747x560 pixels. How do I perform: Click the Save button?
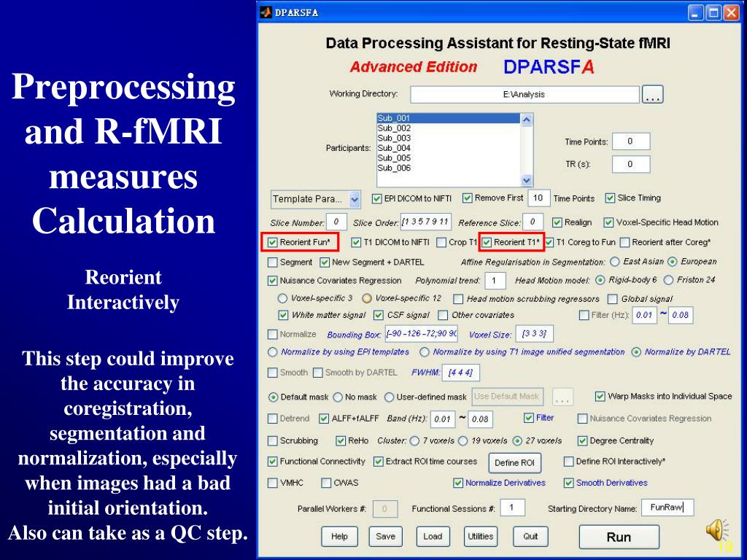pos(385,537)
